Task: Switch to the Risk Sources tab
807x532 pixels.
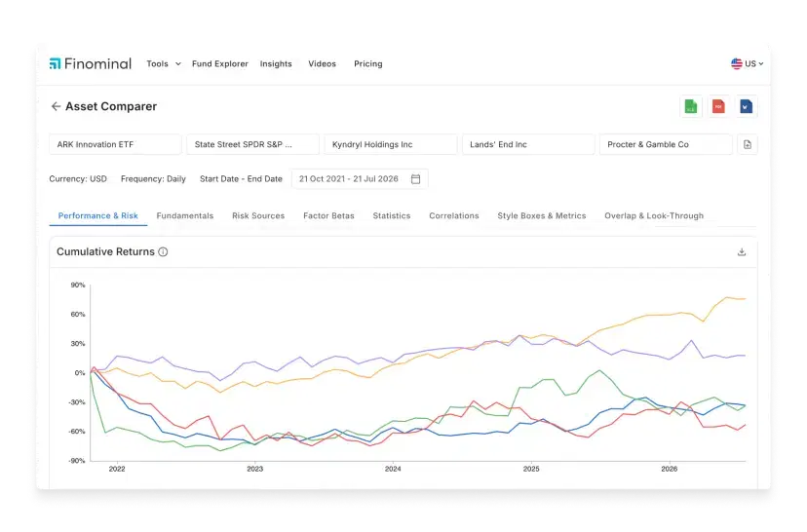Action: 258,215
